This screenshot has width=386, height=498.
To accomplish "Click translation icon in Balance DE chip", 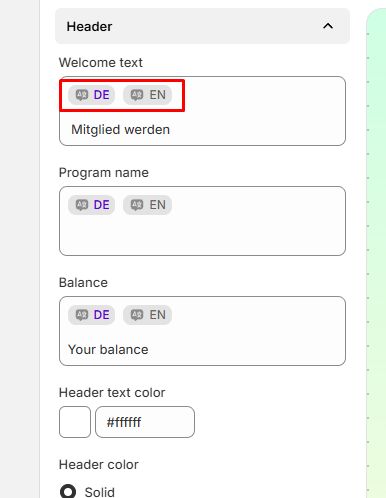I will 82,315.
